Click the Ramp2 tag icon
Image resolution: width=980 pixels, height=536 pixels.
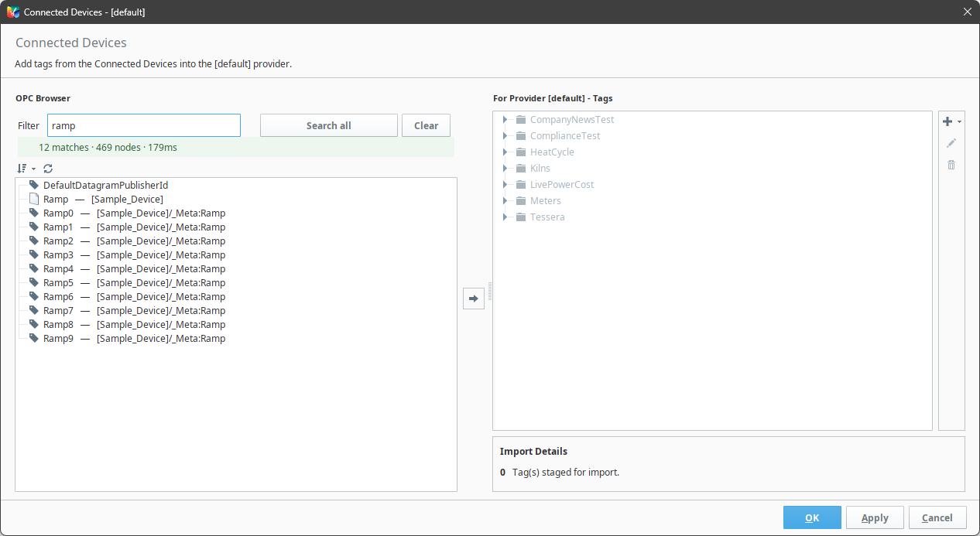click(34, 241)
